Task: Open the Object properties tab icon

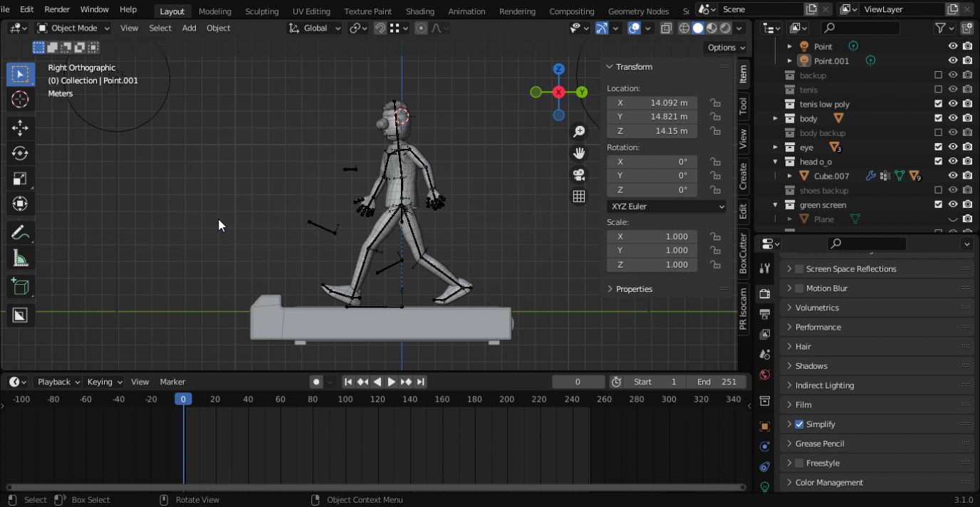Action: click(x=765, y=427)
